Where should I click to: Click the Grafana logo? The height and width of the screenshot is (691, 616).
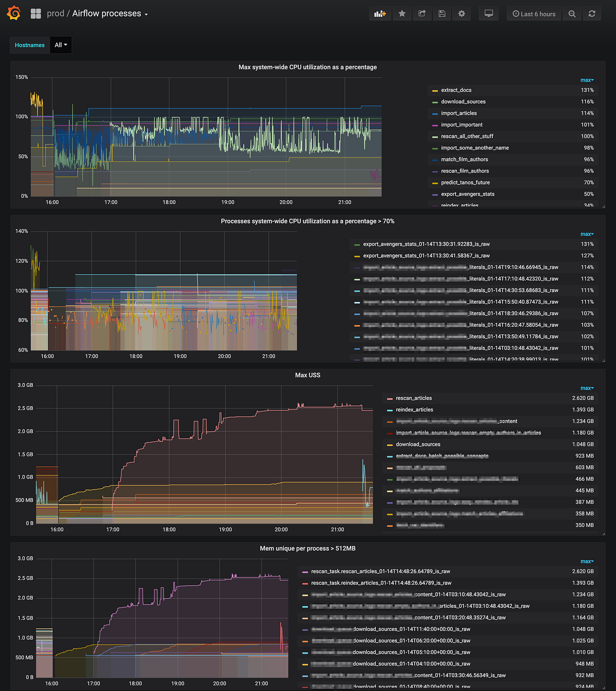[13, 13]
